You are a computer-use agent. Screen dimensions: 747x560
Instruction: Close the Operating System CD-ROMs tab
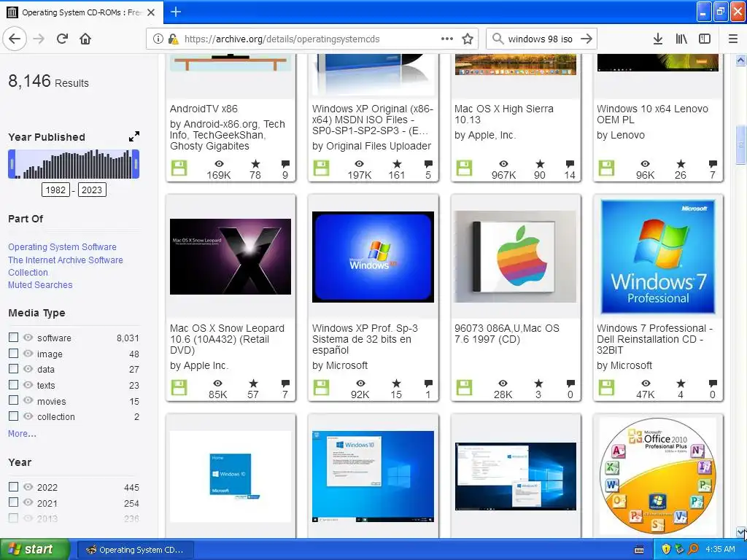(x=151, y=12)
